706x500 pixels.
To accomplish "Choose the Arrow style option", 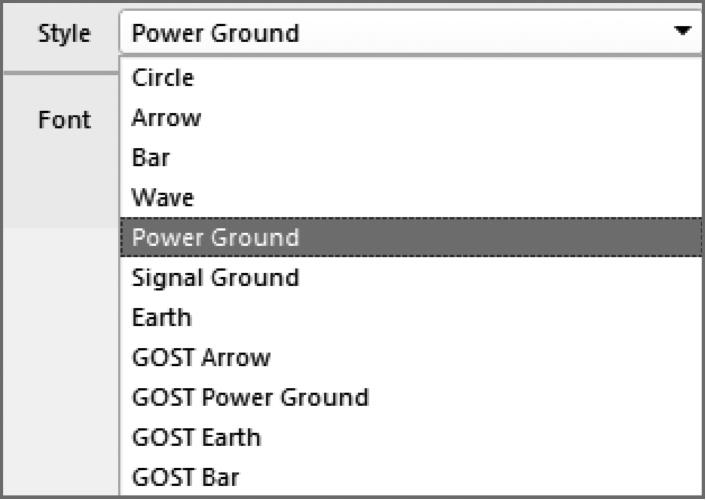I will pyautogui.click(x=166, y=118).
